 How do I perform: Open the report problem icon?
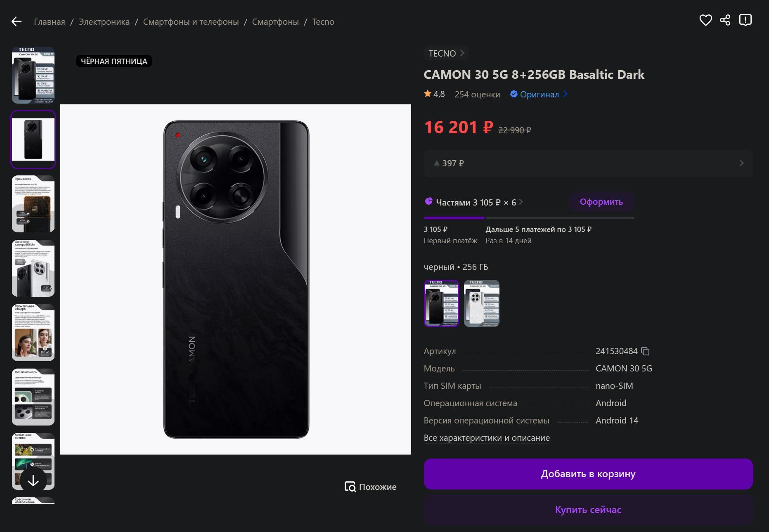(745, 20)
